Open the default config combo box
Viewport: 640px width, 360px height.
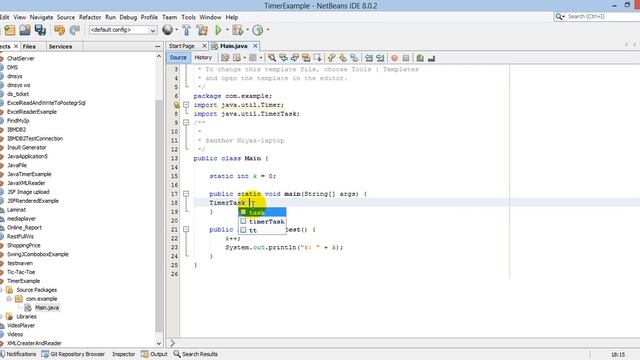(123, 30)
